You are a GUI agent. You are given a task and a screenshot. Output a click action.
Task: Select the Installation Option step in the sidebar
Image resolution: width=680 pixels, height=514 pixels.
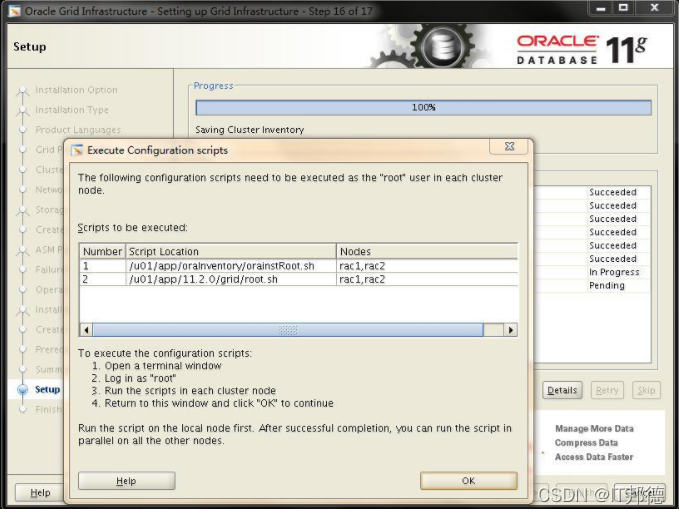coord(76,90)
